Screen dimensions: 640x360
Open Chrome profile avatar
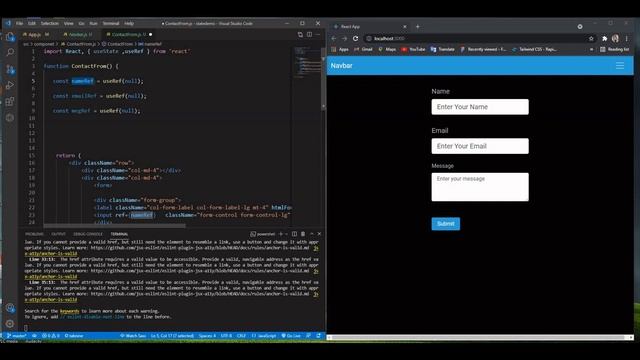click(x=615, y=38)
